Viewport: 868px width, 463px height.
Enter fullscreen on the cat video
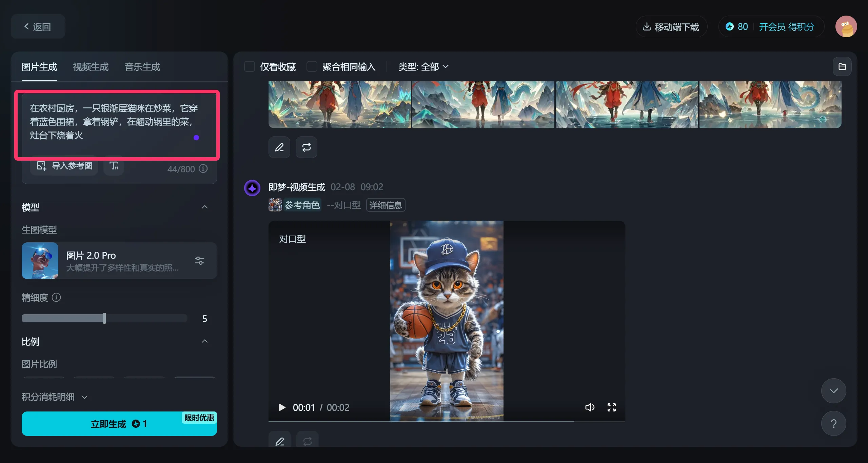(x=612, y=407)
